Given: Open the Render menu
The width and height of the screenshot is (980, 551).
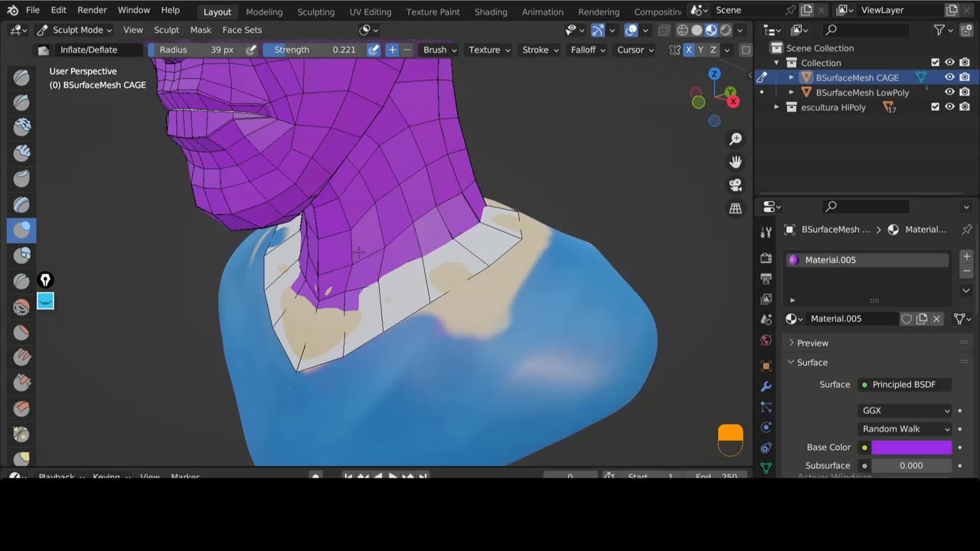Looking at the screenshot, I should pyautogui.click(x=92, y=10).
